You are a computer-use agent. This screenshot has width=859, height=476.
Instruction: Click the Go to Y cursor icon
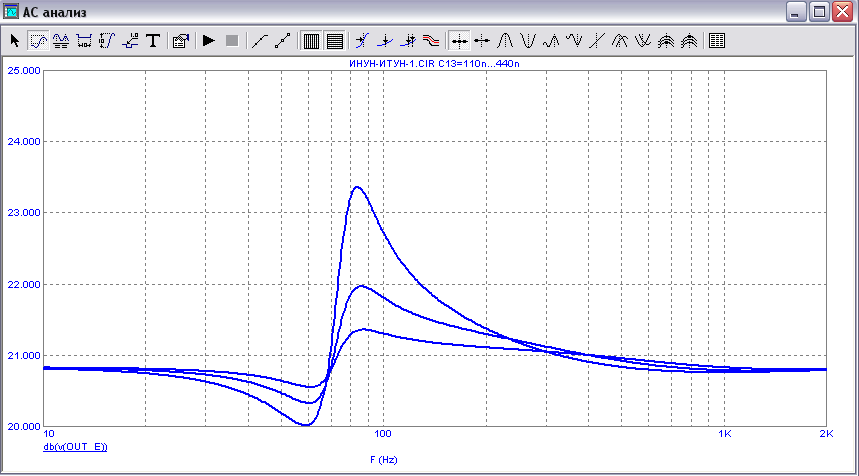385,41
